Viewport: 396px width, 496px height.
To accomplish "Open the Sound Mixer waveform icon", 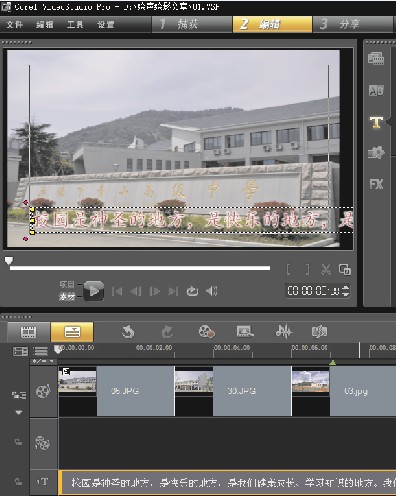I will click(284, 332).
